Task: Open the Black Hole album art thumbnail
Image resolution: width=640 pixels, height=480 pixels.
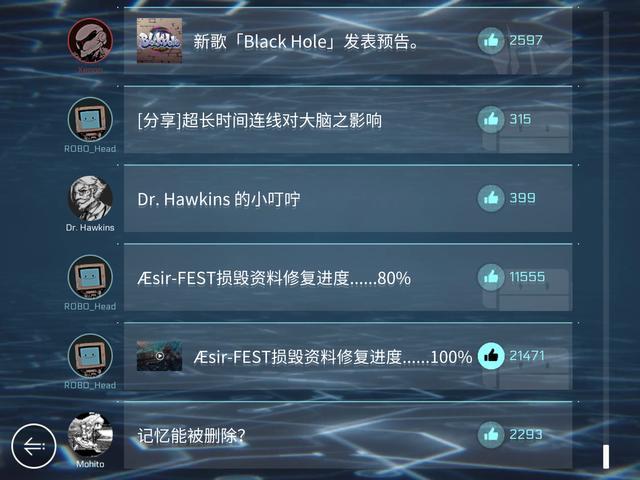Action: click(x=159, y=40)
